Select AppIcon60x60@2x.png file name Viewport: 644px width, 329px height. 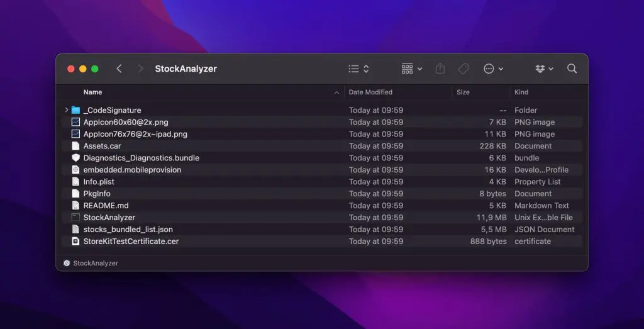coord(126,122)
